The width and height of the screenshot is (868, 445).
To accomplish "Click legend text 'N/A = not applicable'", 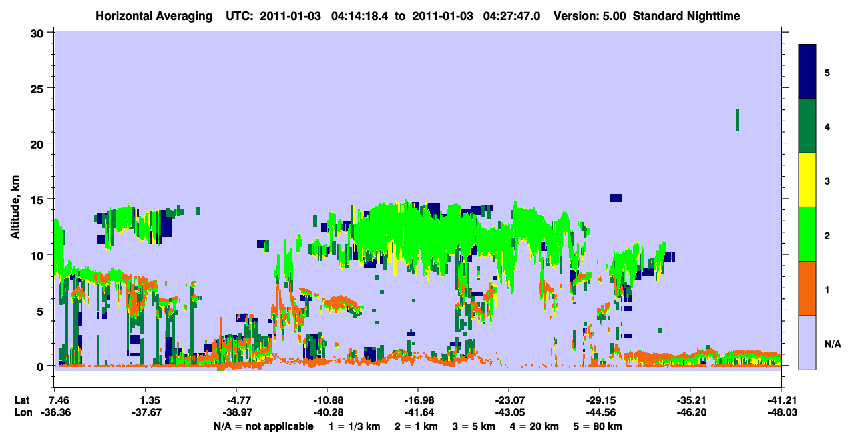I will pyautogui.click(x=263, y=426).
